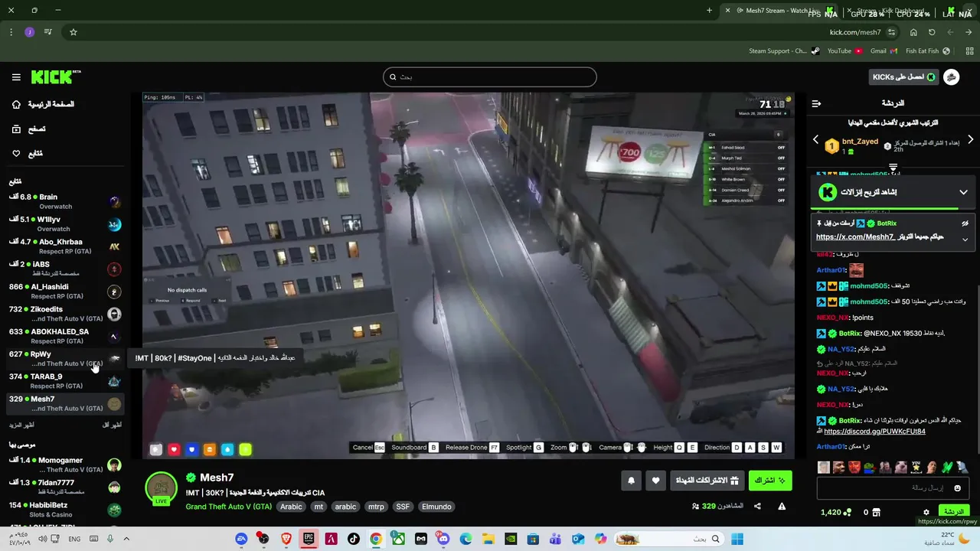Select the SSF stream tag
The width and height of the screenshot is (980, 551).
pyautogui.click(x=403, y=507)
